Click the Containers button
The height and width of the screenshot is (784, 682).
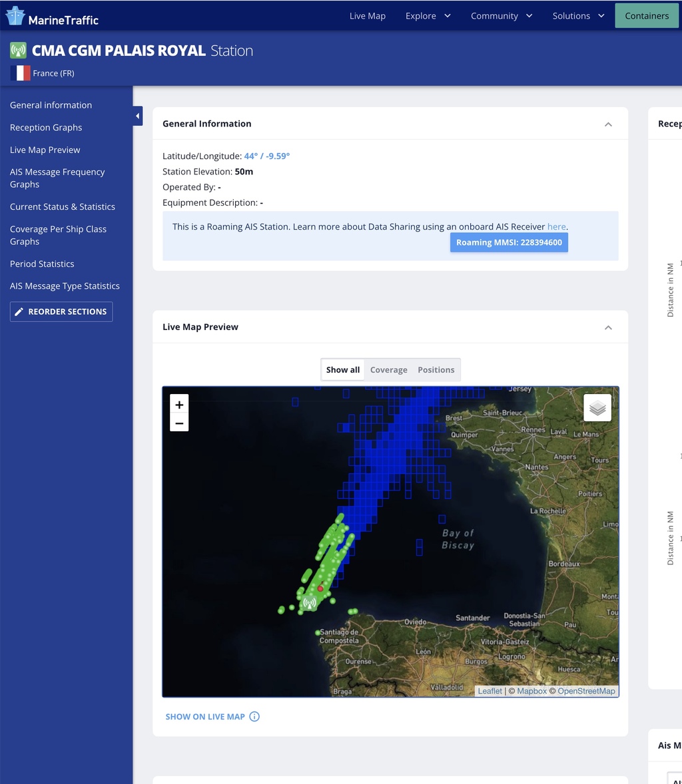[647, 16]
